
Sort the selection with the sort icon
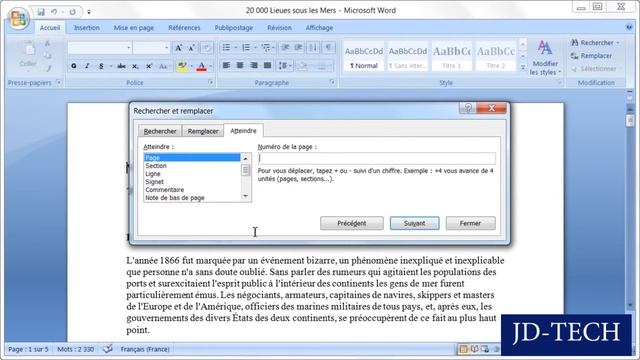[313, 48]
